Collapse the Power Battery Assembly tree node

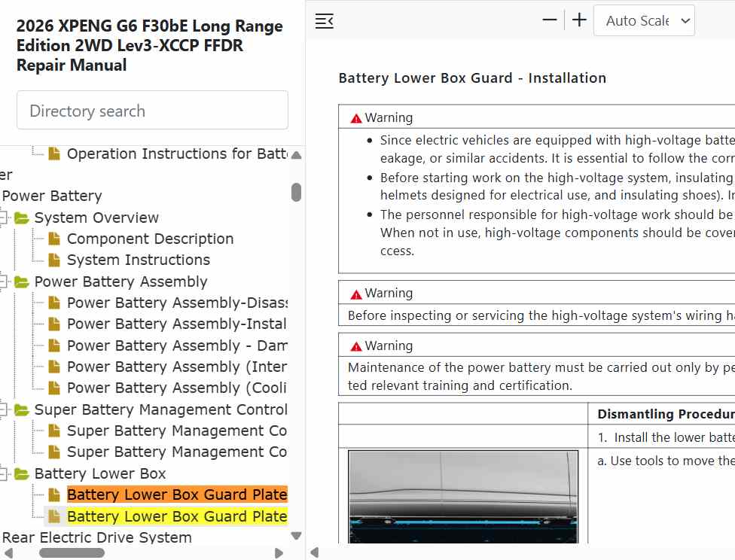(3, 282)
